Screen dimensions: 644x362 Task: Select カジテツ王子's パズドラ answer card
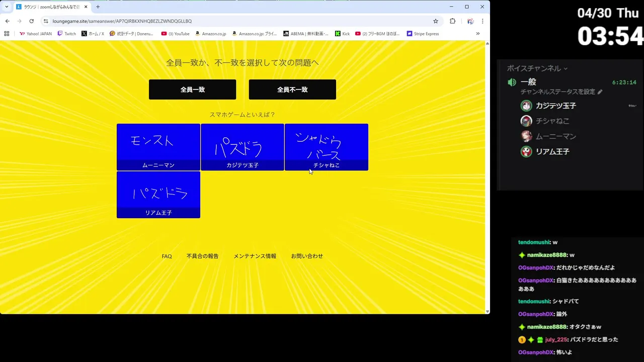coord(243,147)
